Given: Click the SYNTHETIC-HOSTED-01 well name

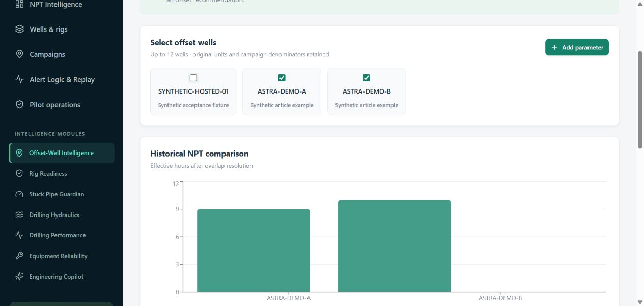Looking at the screenshot, I should 193,91.
